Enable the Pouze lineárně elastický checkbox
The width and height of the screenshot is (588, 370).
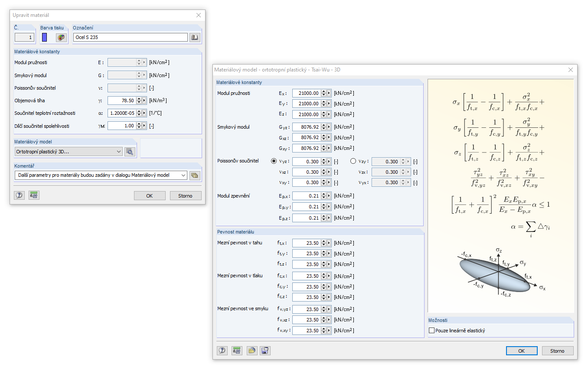[x=431, y=331]
